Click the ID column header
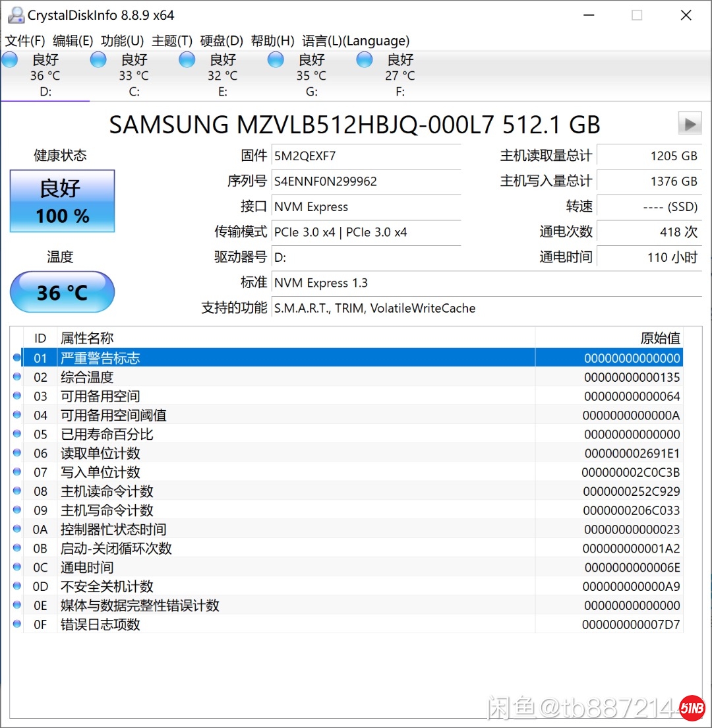The height and width of the screenshot is (728, 712). (40, 338)
